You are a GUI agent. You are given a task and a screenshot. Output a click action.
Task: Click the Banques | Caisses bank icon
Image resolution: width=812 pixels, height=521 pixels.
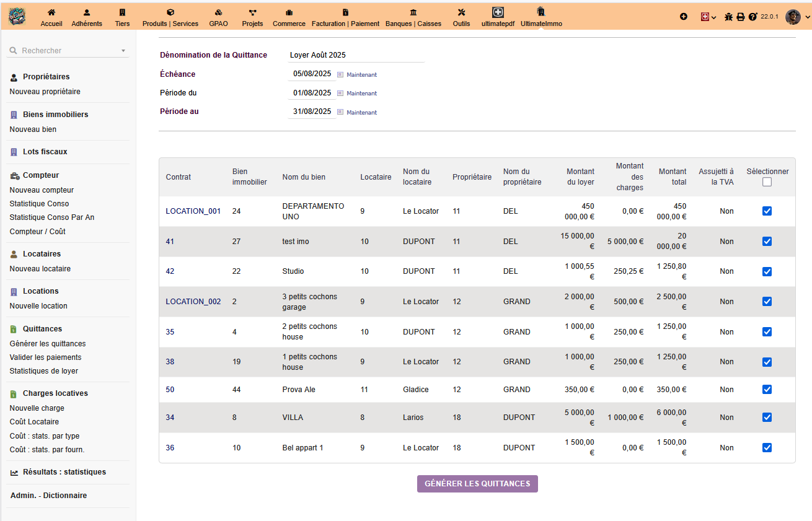click(413, 12)
